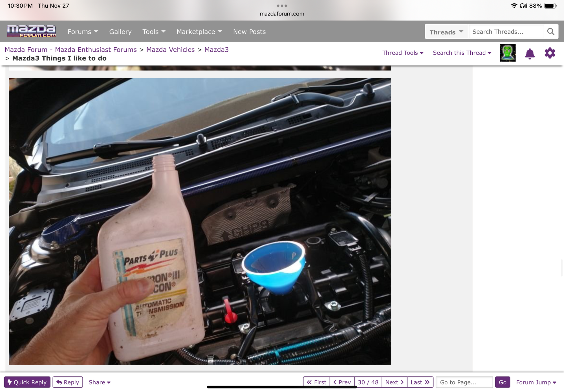Click the Quick Reply button
564x392 pixels.
(27, 382)
